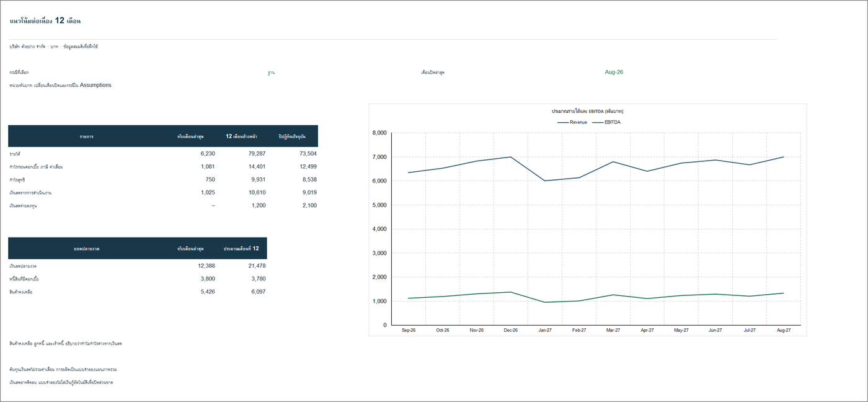The image size is (868, 402).
Task: Click the page title แนวโน้มต่อเนื่อง 12 เดือน
Action: (45, 20)
